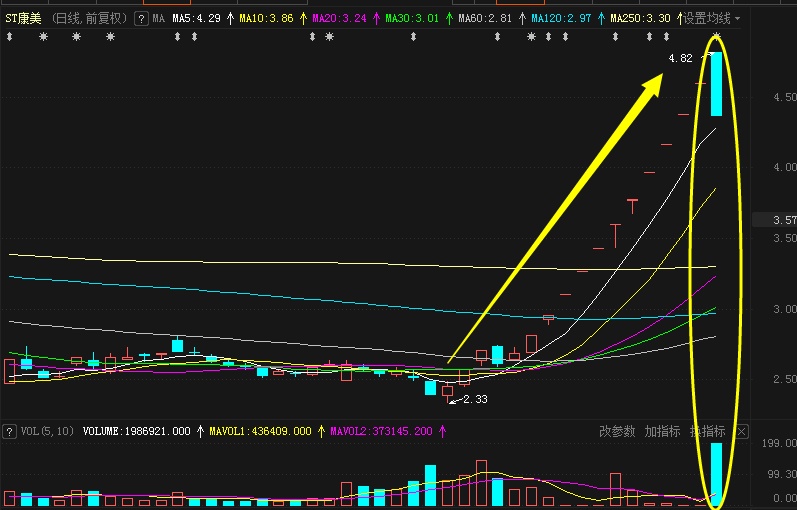
Task: Click the ST康美 stock name
Action: pos(24,18)
